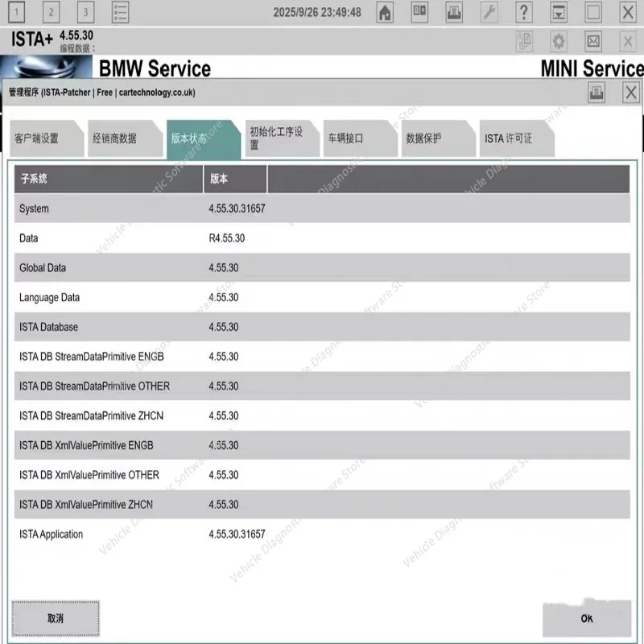Click the 取消 cancel button
The width and height of the screenshot is (644, 644).
56,618
